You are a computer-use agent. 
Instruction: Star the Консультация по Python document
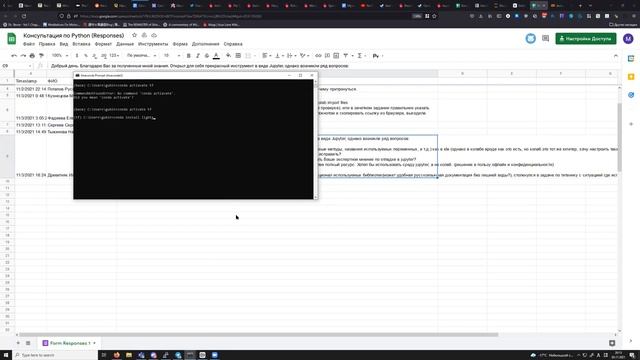[134, 36]
